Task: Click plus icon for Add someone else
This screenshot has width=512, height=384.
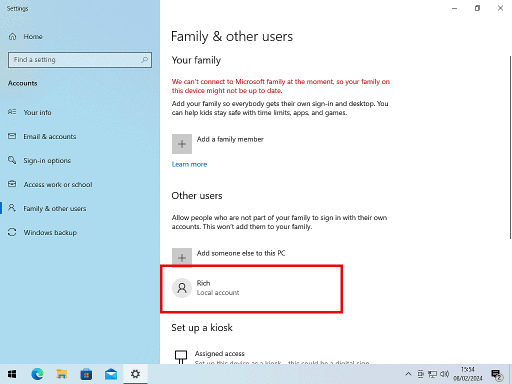Action: pyautogui.click(x=182, y=258)
